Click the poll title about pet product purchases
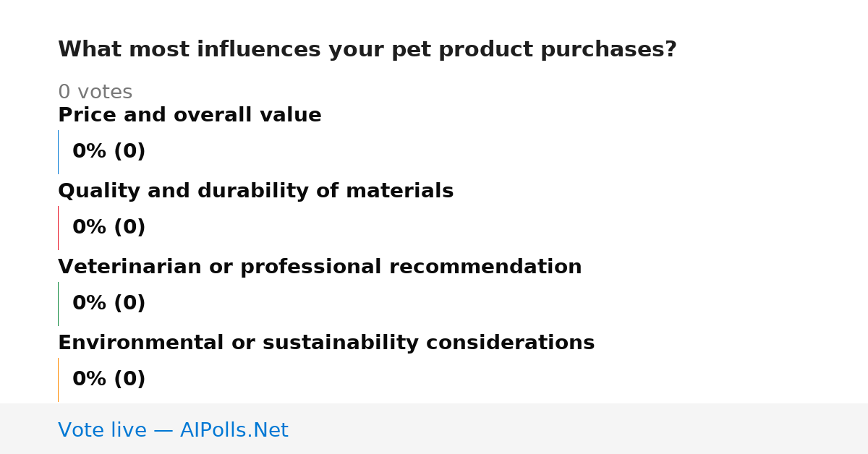 tap(367, 50)
